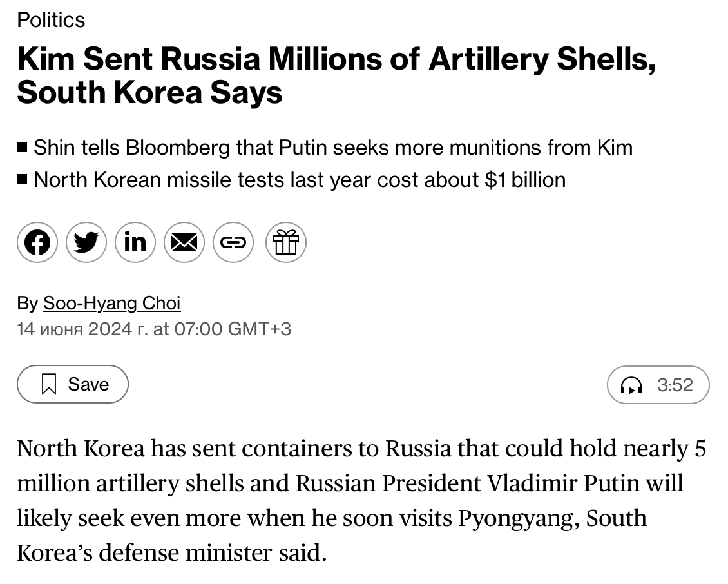Click the article headline about artillery shells

[x=336, y=75]
